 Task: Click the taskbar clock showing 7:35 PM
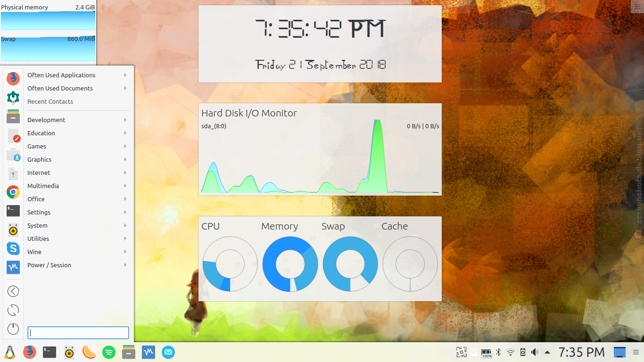pyautogui.click(x=582, y=352)
